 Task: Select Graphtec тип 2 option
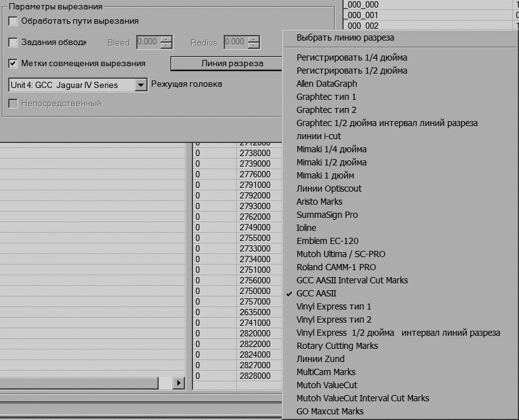[327, 110]
